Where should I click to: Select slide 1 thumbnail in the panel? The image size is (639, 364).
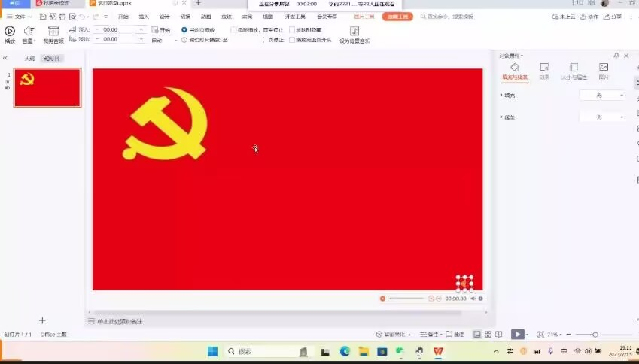click(x=47, y=88)
